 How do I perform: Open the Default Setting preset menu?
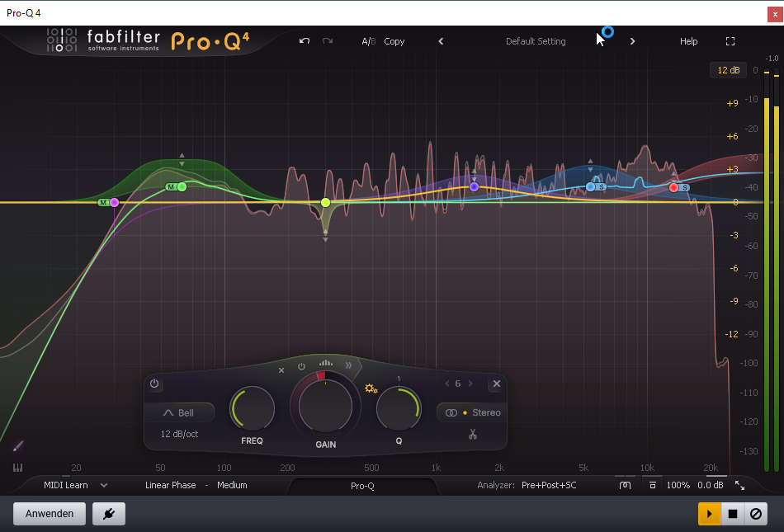[536, 41]
